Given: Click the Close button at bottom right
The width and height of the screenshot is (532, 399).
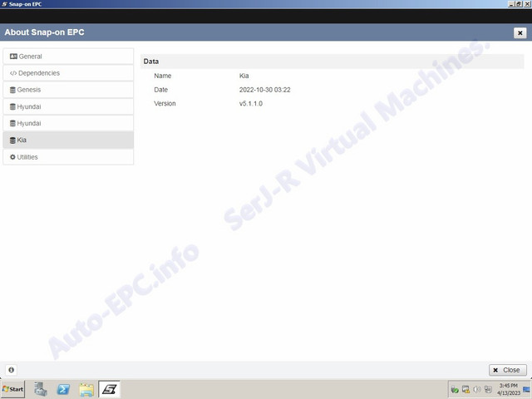Looking at the screenshot, I should (x=508, y=370).
